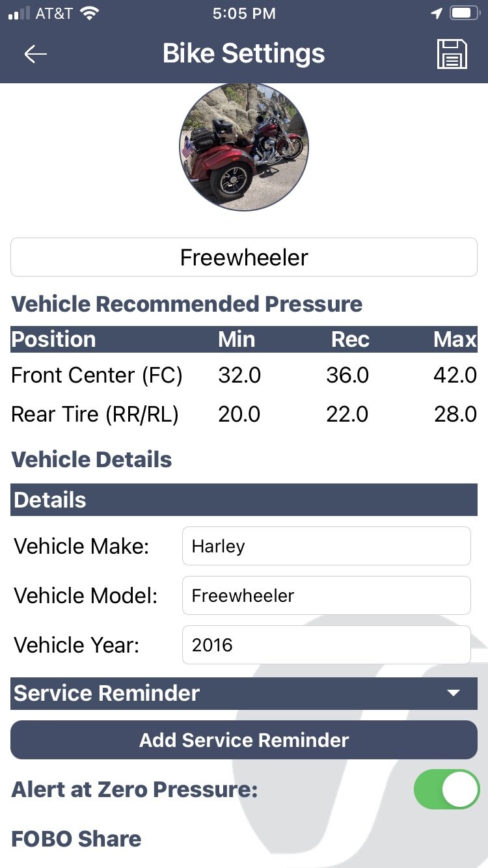
Task: Tap the Wi-Fi icon in status bar
Action: [90, 13]
